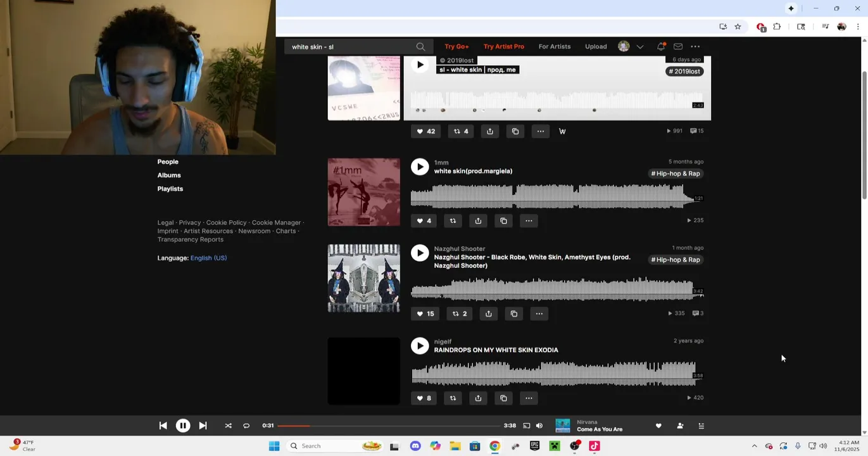Open more options for 1mm track
The height and width of the screenshot is (456, 868).
click(529, 221)
